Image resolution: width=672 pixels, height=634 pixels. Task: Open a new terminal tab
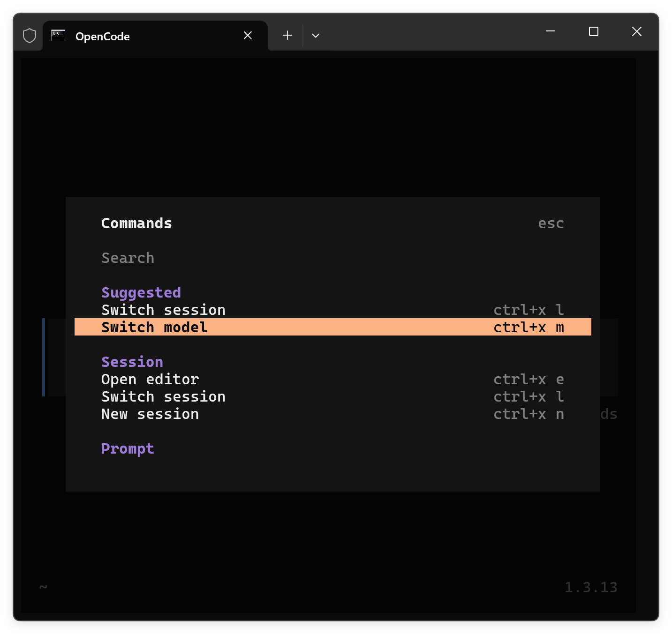click(x=287, y=36)
